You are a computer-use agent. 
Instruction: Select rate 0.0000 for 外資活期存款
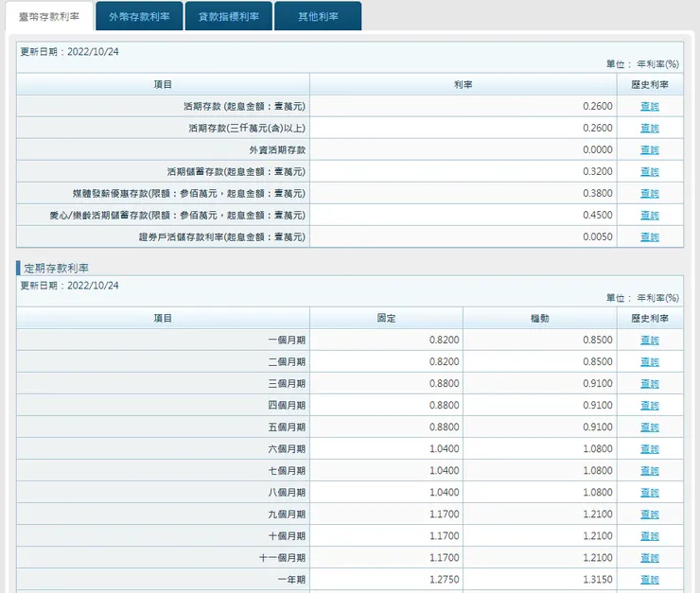(x=597, y=150)
